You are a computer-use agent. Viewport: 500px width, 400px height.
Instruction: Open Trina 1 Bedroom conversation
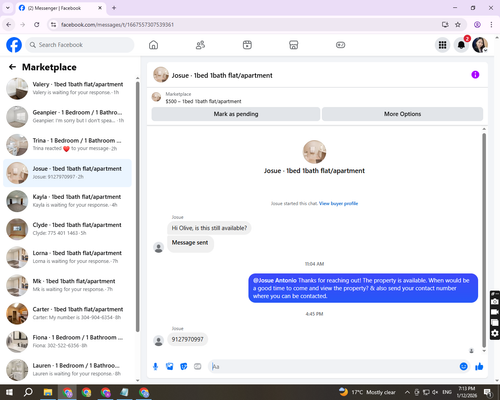point(68,145)
